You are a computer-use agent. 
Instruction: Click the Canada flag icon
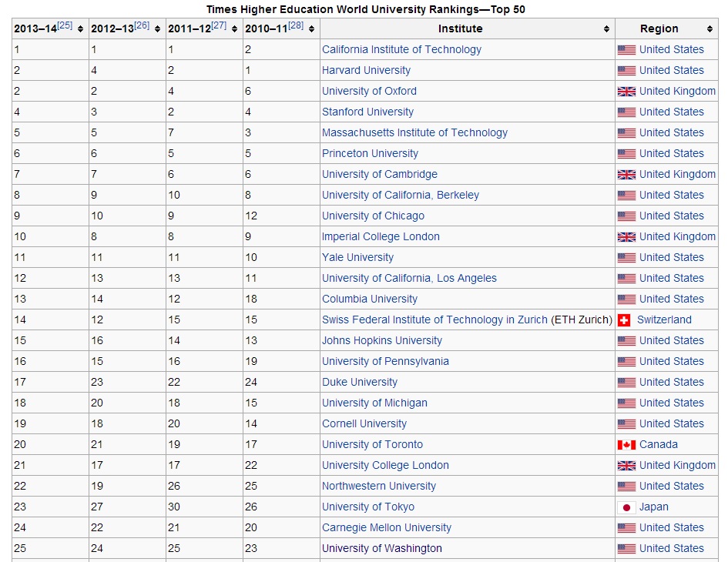click(x=627, y=445)
